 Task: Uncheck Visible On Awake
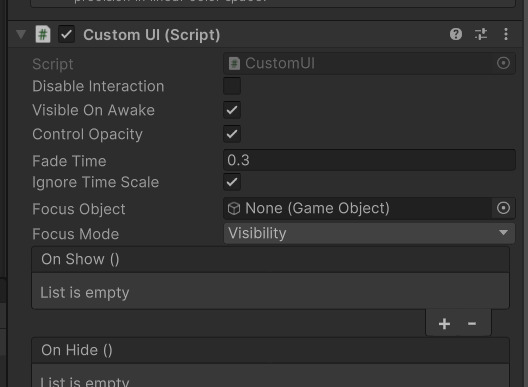tap(232, 110)
